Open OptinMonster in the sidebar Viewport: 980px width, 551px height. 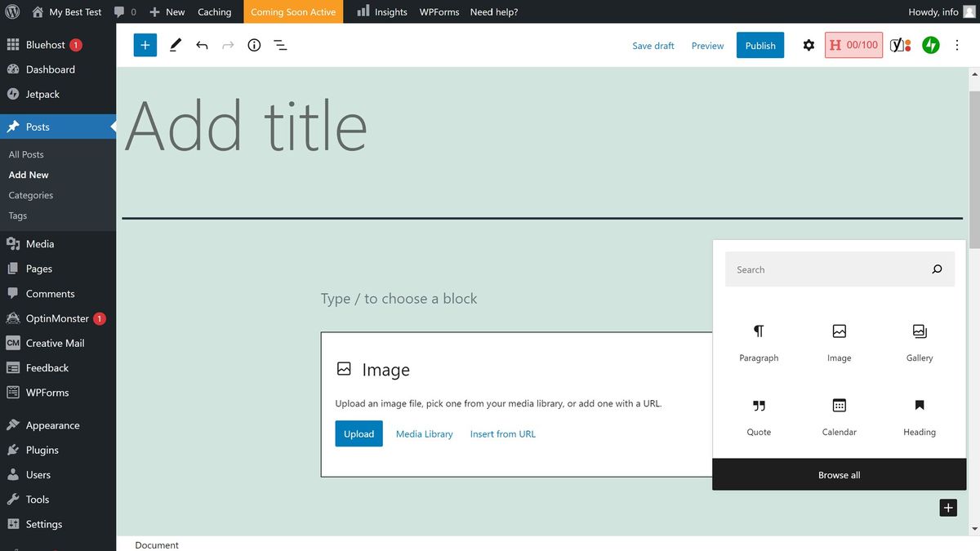58,318
